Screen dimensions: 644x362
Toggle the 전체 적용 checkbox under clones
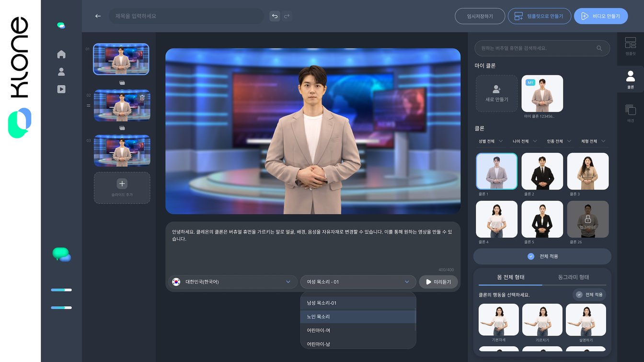[531, 256]
